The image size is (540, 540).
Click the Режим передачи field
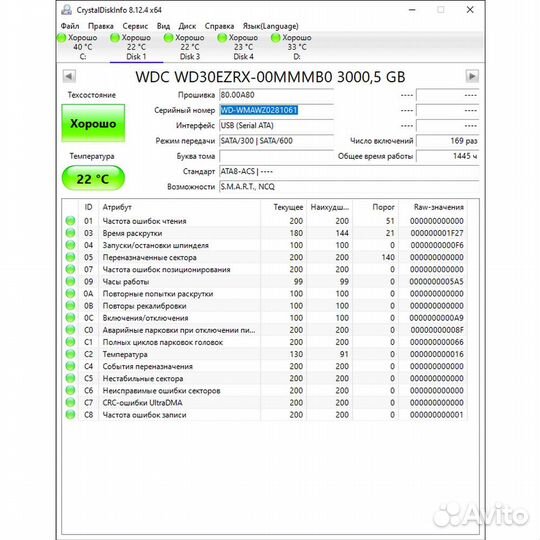click(x=277, y=141)
